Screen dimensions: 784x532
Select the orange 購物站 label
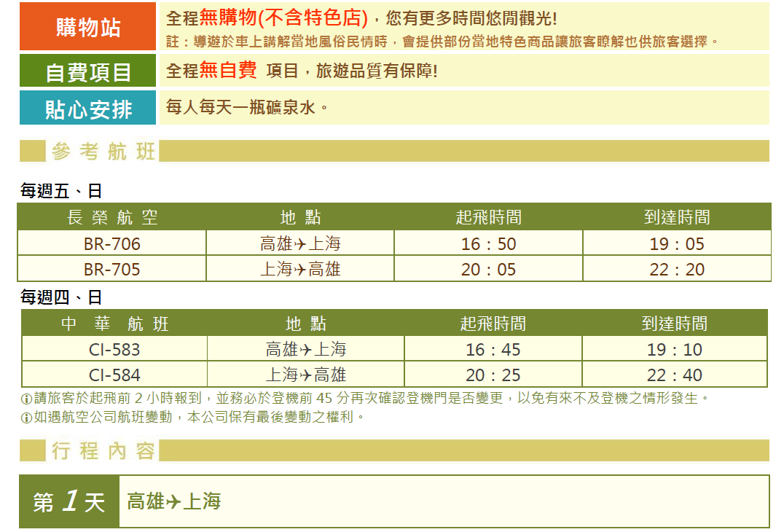88,27
